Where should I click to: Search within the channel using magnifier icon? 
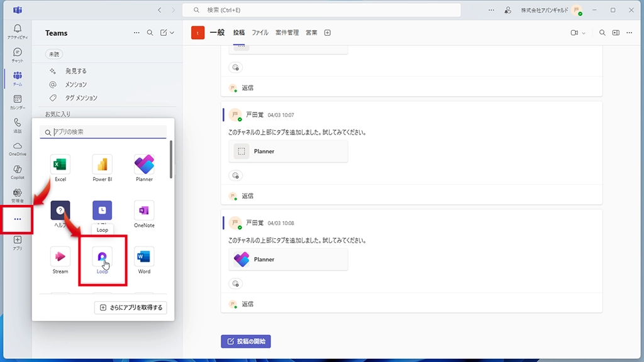pos(602,33)
